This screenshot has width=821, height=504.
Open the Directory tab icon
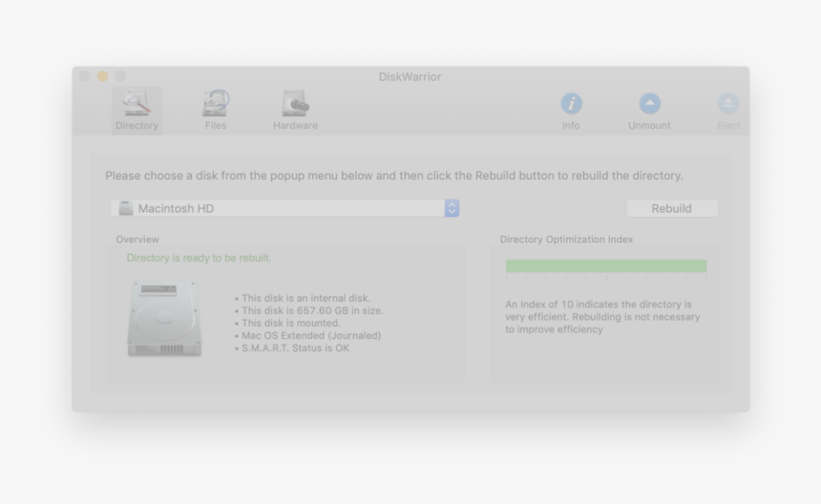(x=137, y=103)
